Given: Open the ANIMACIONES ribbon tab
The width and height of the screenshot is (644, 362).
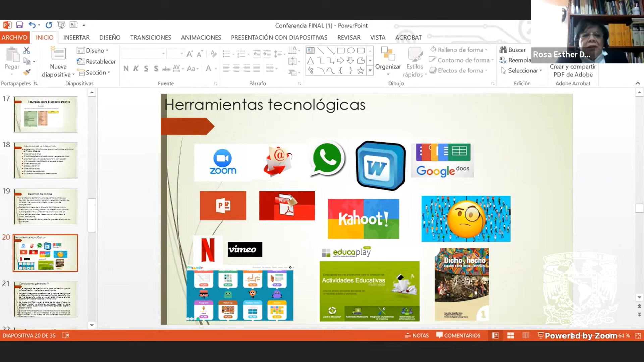Looking at the screenshot, I should 201,37.
